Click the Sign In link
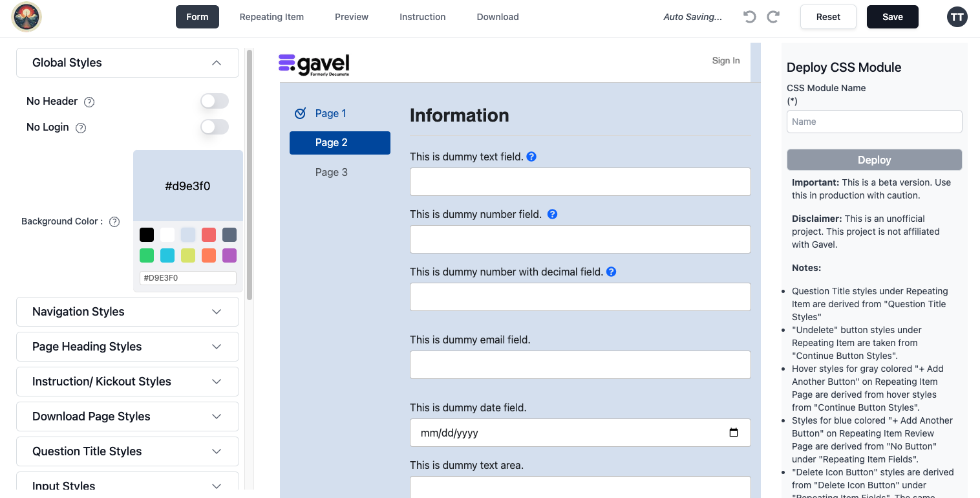980x498 pixels. point(726,61)
